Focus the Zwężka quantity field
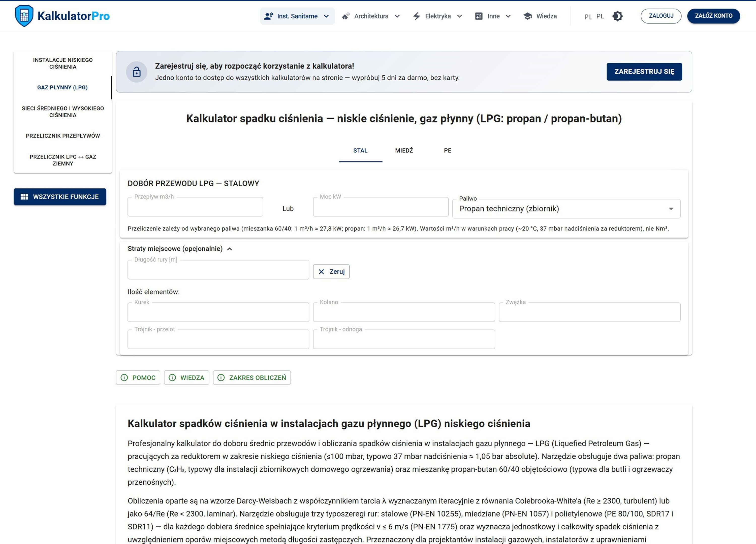The image size is (756, 544). point(589,312)
